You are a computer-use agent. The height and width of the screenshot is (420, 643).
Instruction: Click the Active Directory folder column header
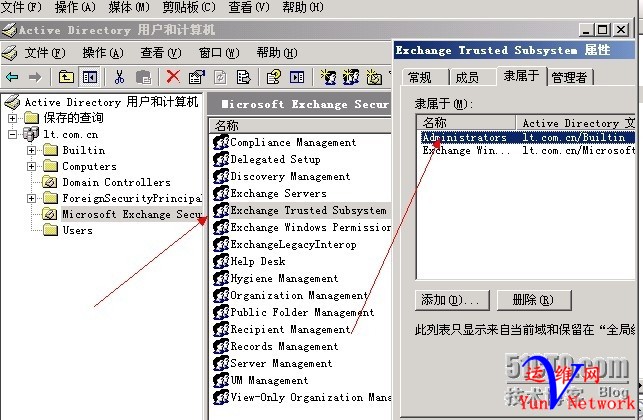click(x=576, y=122)
